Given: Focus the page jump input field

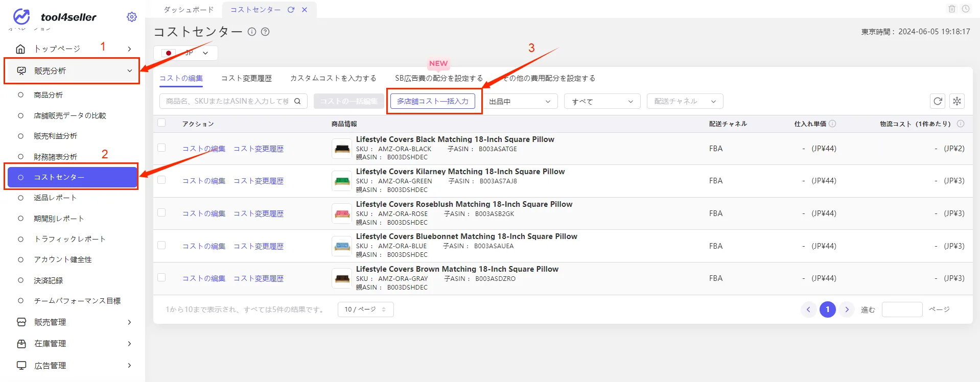Looking at the screenshot, I should (x=902, y=309).
